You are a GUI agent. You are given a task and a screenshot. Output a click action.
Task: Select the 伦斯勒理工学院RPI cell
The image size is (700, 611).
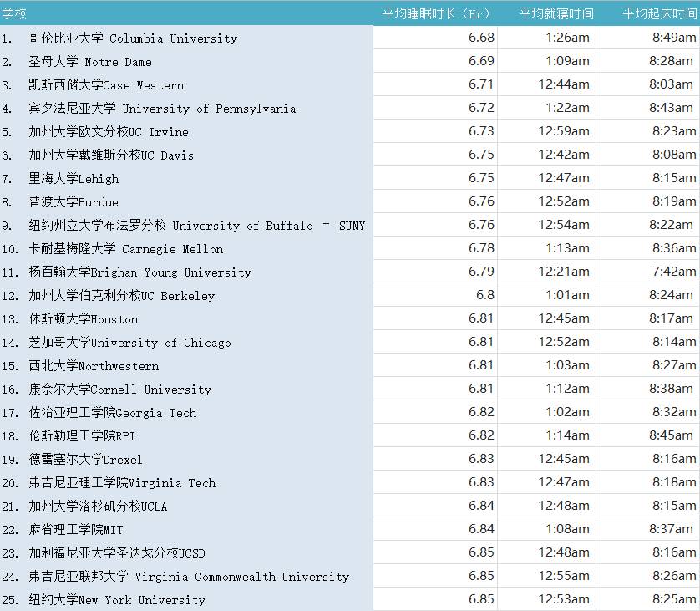point(82,435)
